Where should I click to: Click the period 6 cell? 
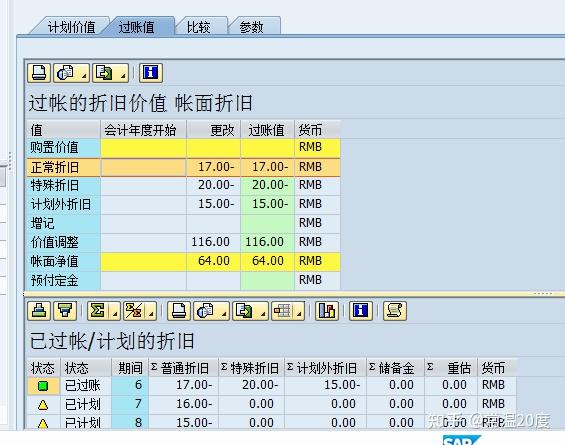point(130,385)
